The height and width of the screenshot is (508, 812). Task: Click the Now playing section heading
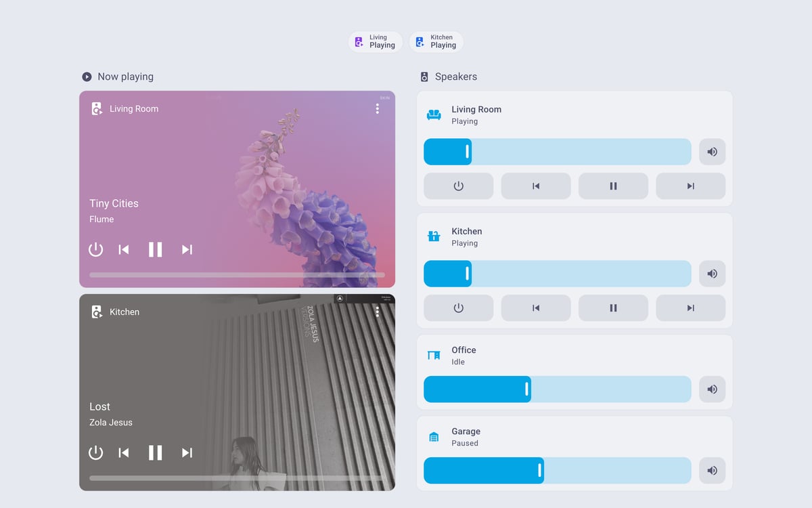125,77
